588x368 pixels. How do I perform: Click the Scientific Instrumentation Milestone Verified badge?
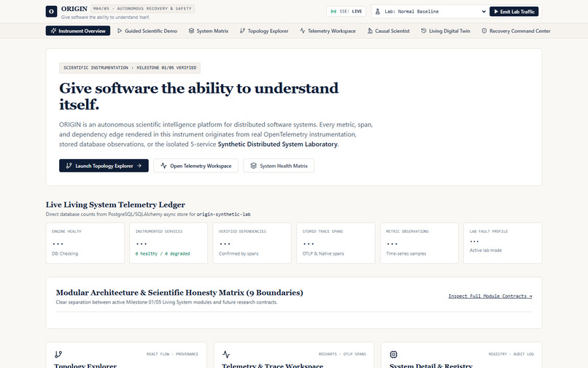pos(130,68)
